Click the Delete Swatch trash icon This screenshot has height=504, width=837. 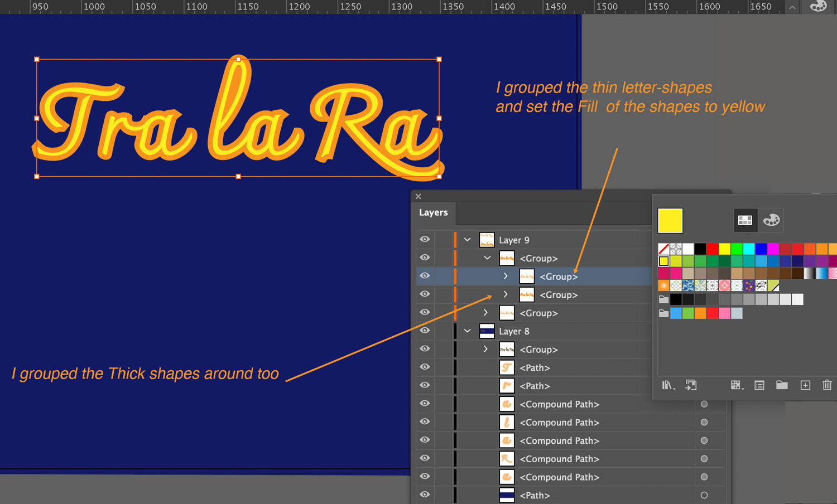(827, 385)
